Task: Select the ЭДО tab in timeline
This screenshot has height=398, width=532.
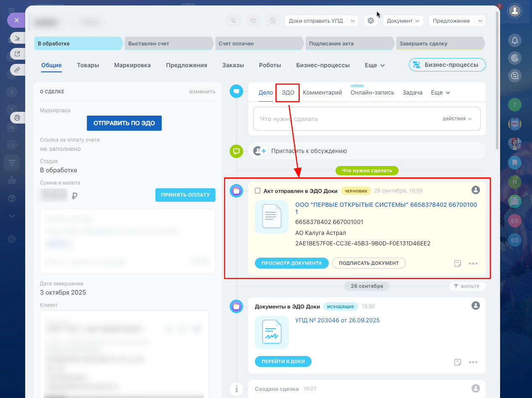Action: (x=288, y=92)
